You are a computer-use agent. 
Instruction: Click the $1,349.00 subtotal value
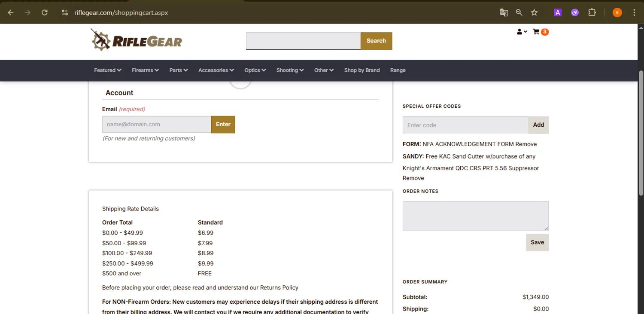[535, 297]
